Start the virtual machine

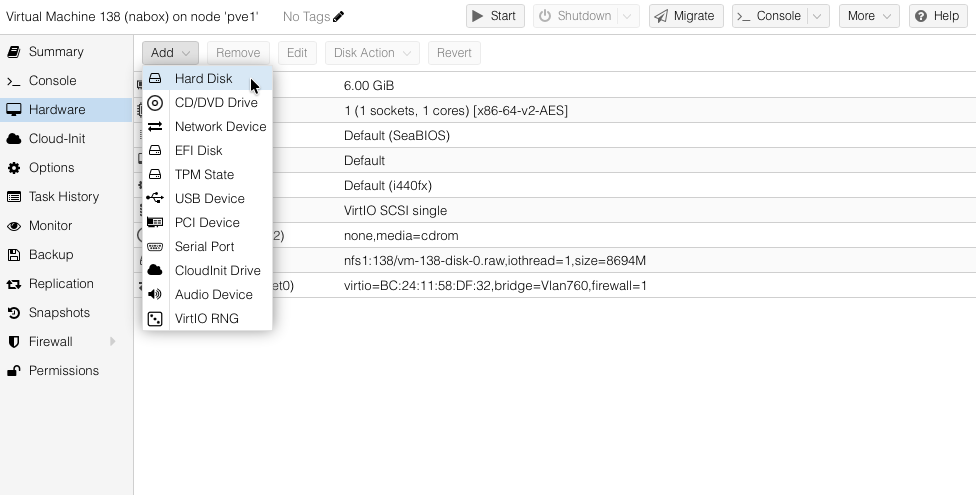click(495, 16)
